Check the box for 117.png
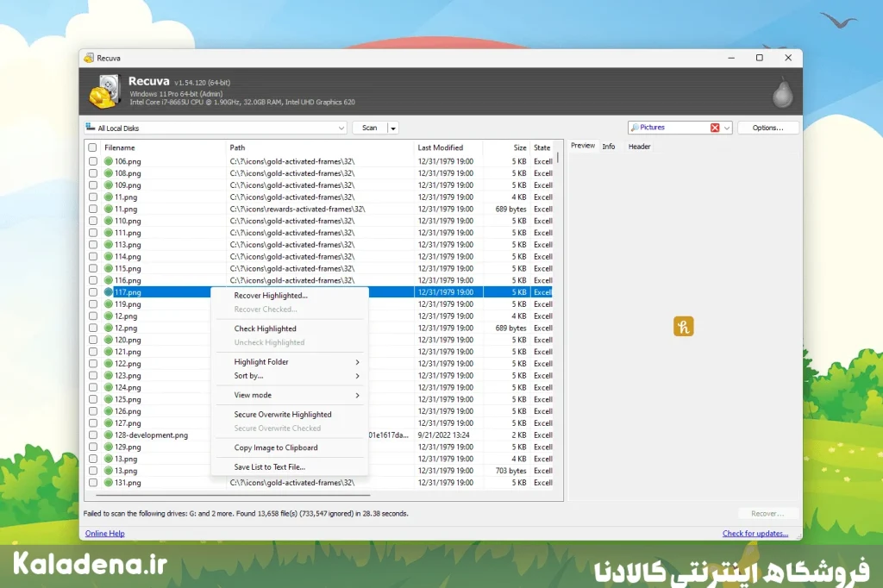The height and width of the screenshot is (588, 883). (x=93, y=291)
